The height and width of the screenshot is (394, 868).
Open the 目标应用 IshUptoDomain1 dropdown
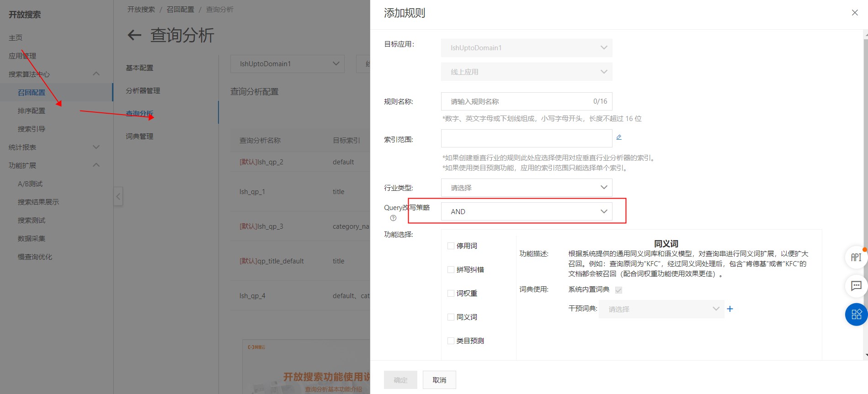click(x=527, y=48)
